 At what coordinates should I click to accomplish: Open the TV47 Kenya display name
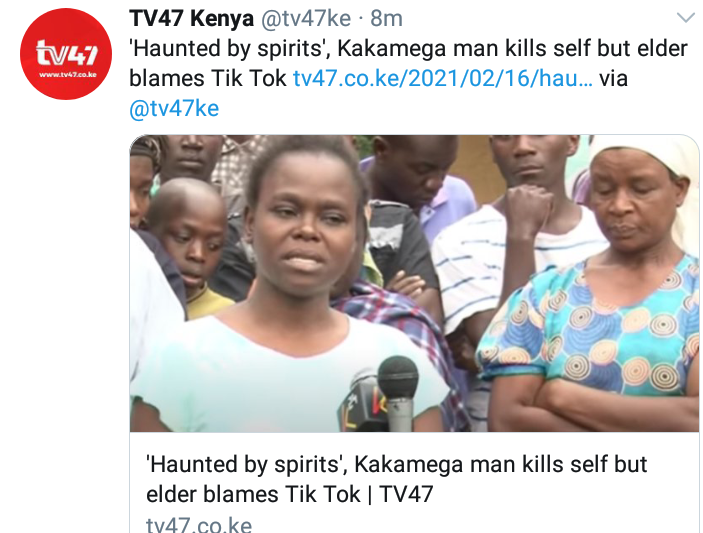[x=191, y=19]
